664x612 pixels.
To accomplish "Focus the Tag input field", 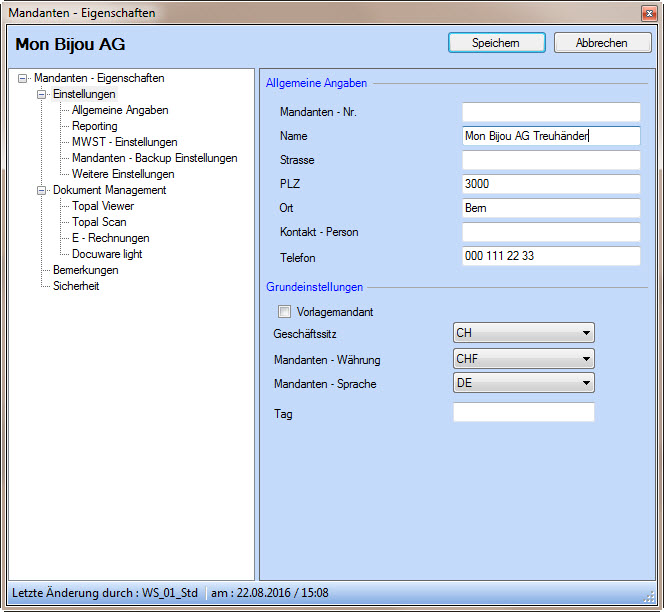I will (523, 413).
